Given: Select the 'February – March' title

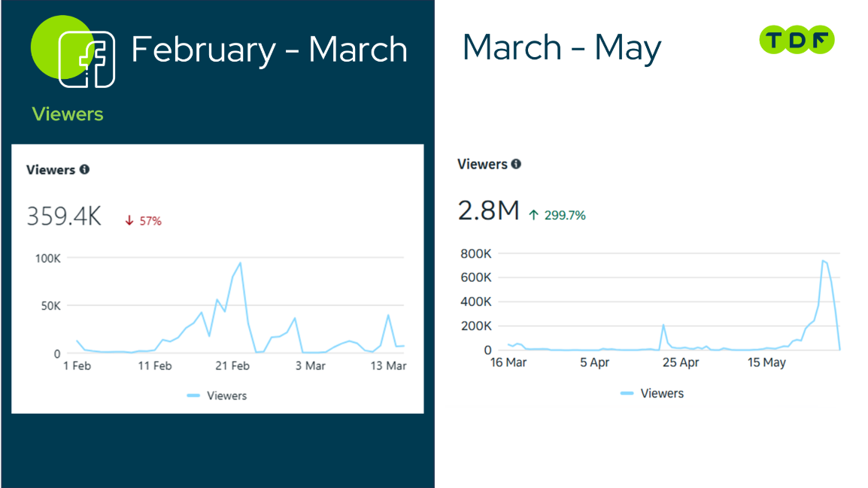Looking at the screenshot, I should (269, 50).
